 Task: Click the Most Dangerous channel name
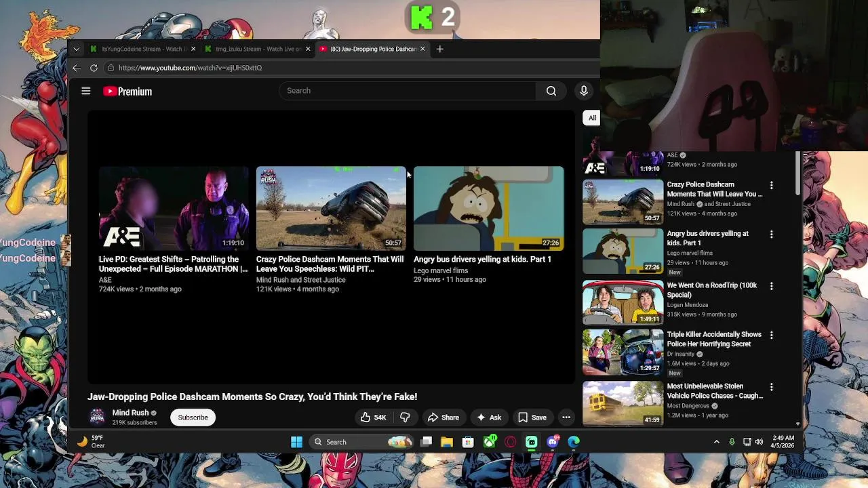688,406
